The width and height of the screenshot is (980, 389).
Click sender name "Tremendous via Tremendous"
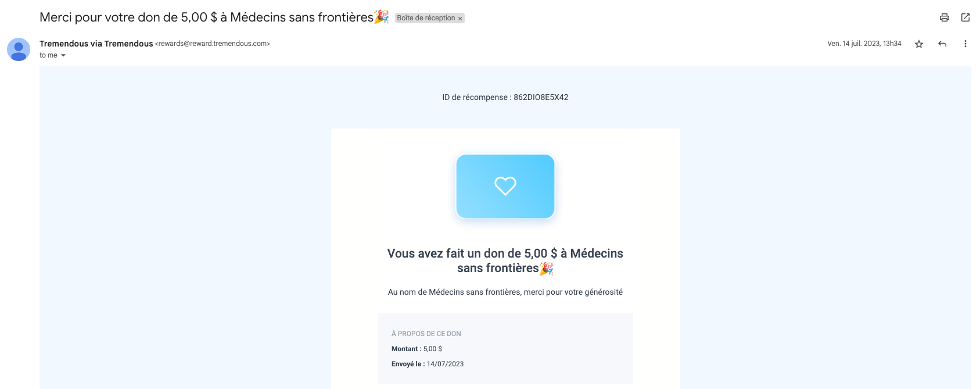[x=96, y=44]
